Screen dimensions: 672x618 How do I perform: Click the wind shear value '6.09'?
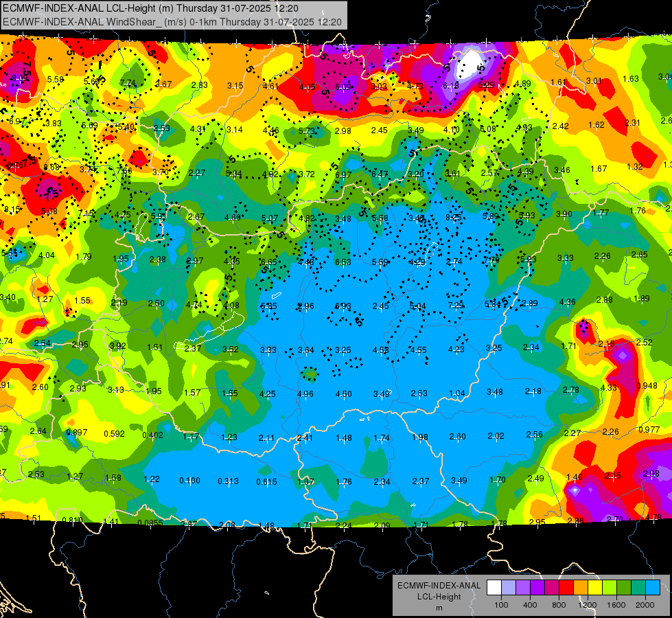[343, 87]
